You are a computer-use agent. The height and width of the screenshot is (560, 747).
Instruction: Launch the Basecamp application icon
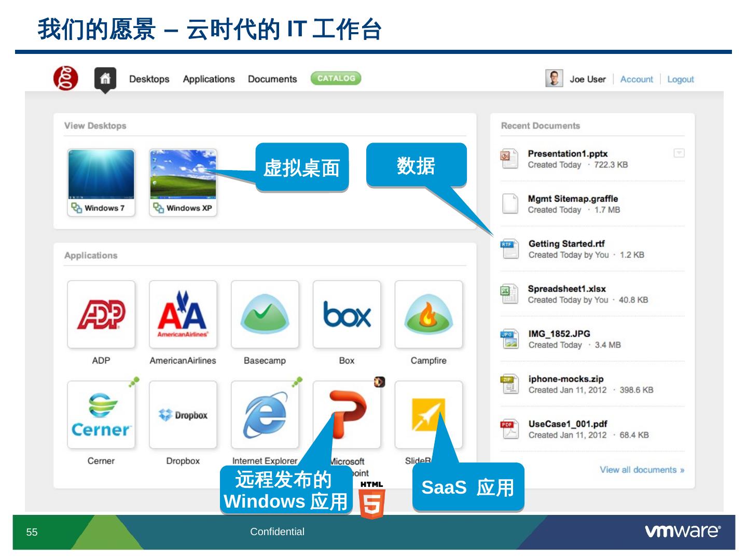tap(265, 314)
